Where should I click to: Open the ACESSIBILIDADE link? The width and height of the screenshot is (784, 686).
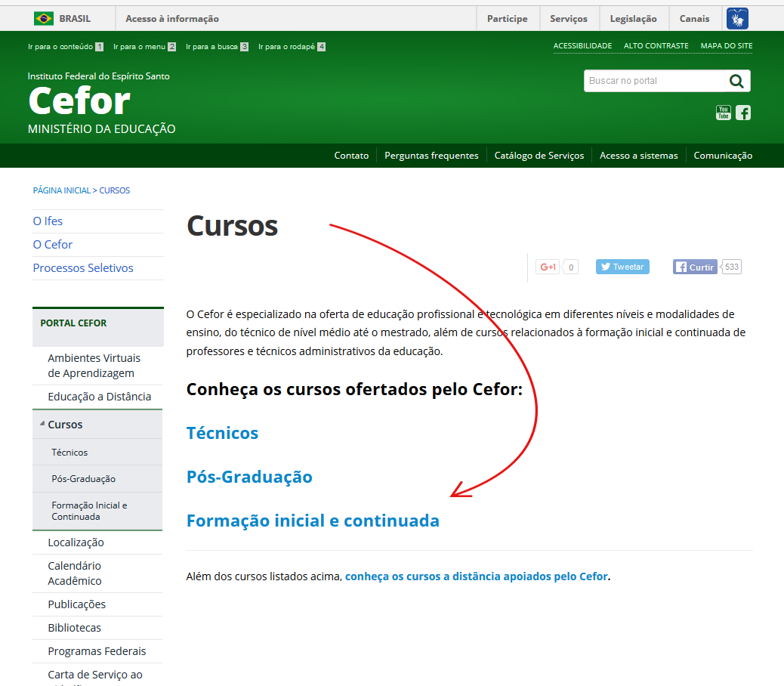click(x=582, y=45)
